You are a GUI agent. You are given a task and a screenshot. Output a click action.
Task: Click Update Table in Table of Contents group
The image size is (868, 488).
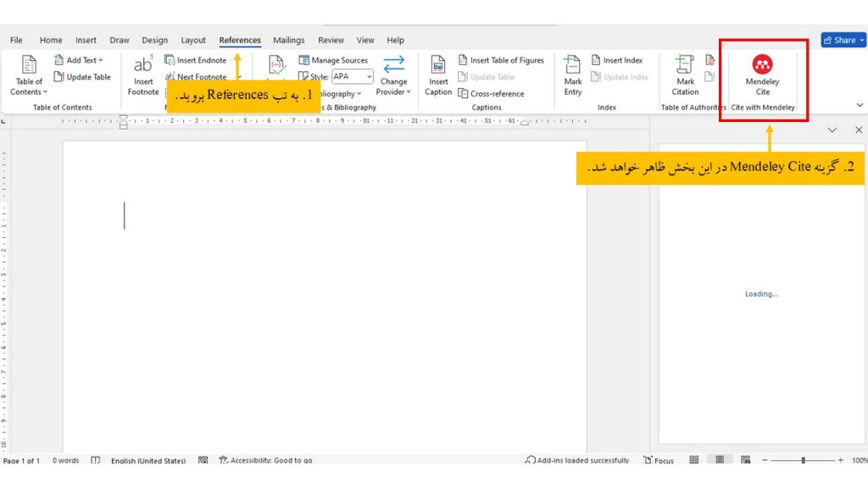pos(82,76)
